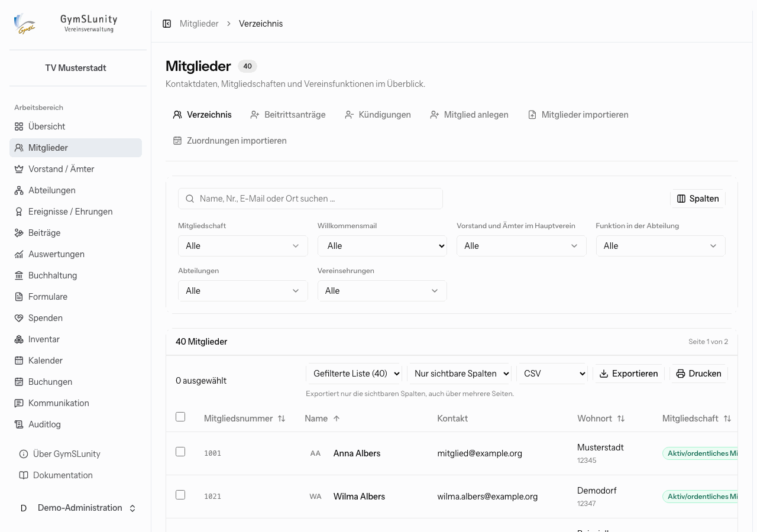
Task: Select the Wilma Albers row checkbox
Action: tap(180, 495)
